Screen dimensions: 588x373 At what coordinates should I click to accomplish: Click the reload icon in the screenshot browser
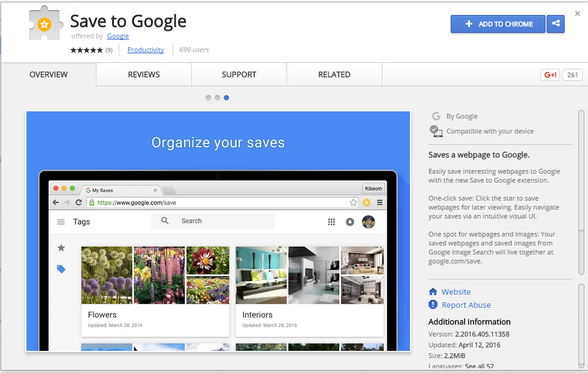[x=79, y=202]
